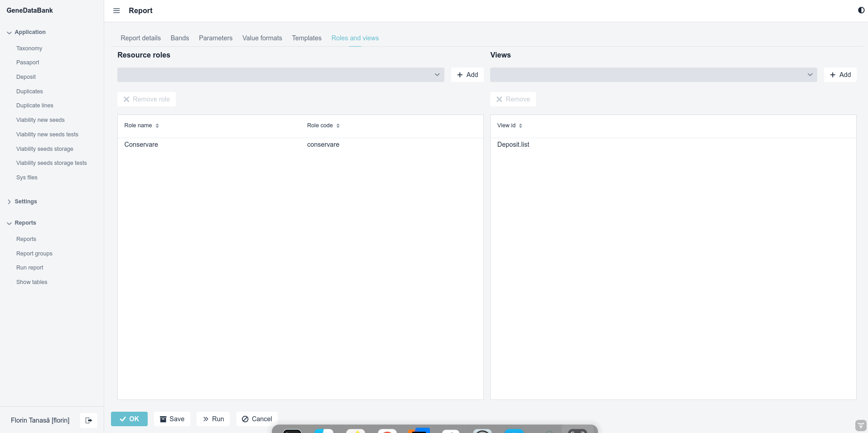868x433 pixels.
Task: Save the report
Action: click(172, 419)
